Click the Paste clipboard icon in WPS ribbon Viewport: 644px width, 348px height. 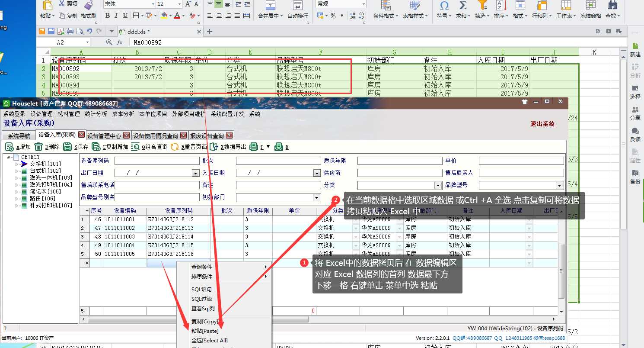click(x=48, y=5)
